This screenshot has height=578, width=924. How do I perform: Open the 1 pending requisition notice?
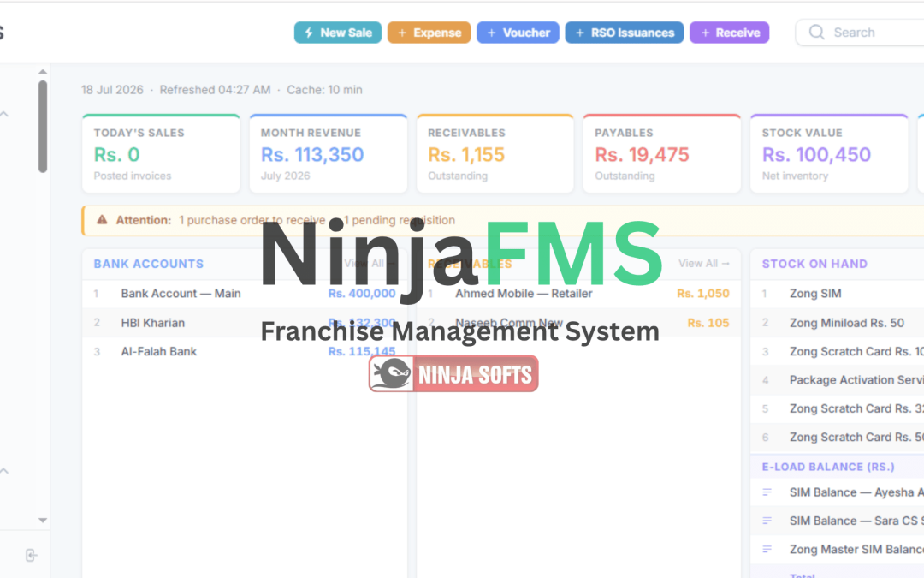tap(399, 220)
